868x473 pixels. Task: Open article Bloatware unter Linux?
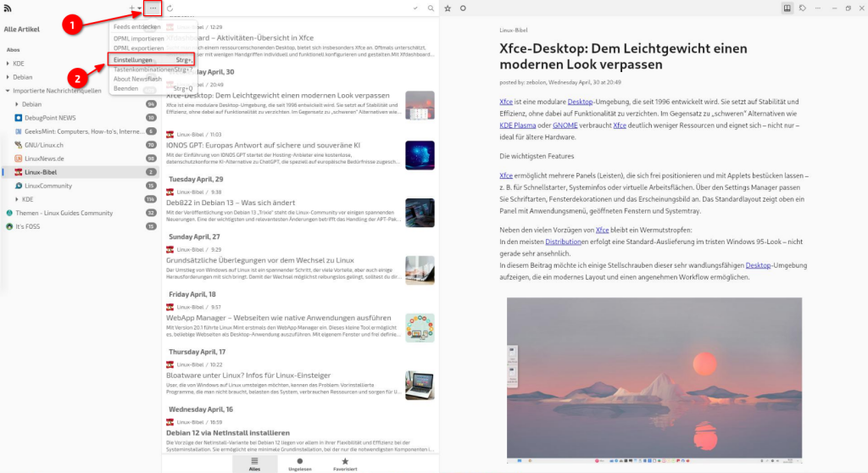click(248, 376)
